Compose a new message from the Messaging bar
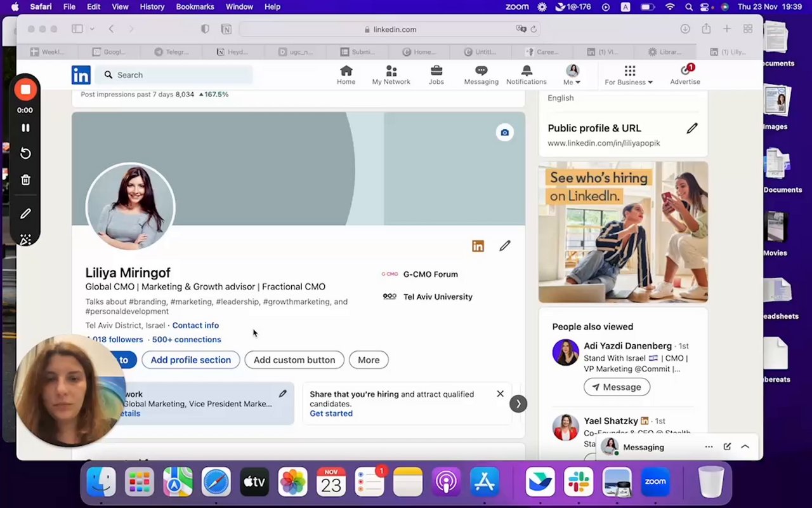The height and width of the screenshot is (508, 812). [x=727, y=447]
